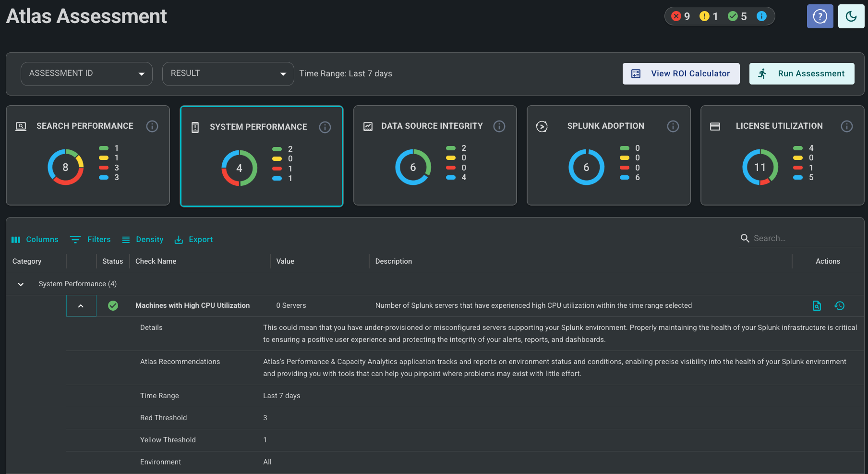Click the calculator icon in View ROI Calculator
Image resolution: width=868 pixels, height=474 pixels.
(x=636, y=73)
